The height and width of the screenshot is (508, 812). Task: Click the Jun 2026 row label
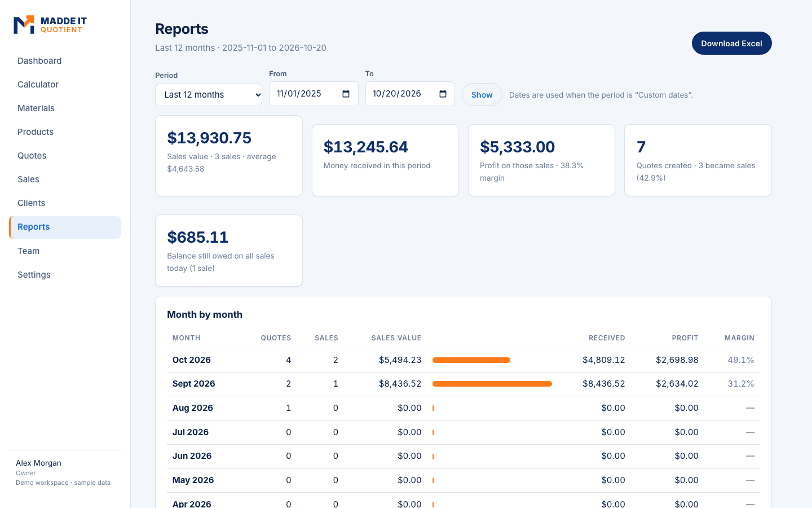[192, 456]
